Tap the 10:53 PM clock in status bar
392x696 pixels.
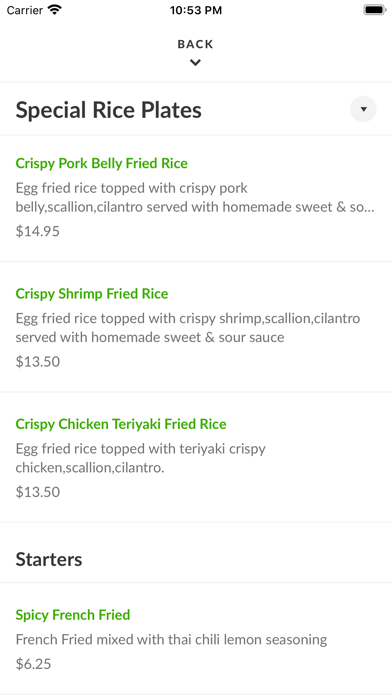pyautogui.click(x=196, y=10)
